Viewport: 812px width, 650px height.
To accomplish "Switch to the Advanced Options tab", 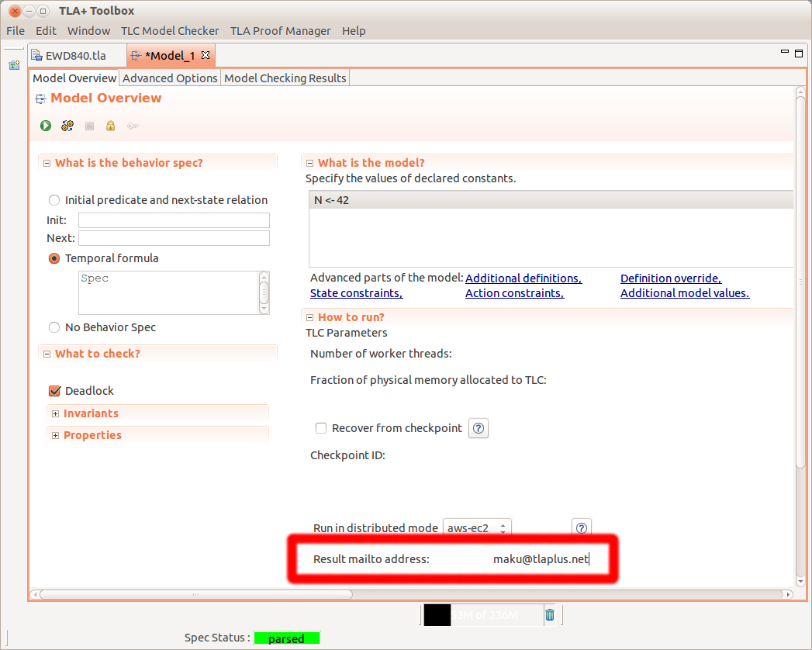I will click(x=170, y=78).
